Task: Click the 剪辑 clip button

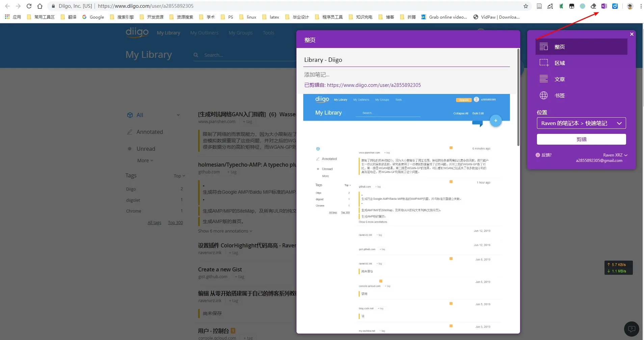Action: 582,139
